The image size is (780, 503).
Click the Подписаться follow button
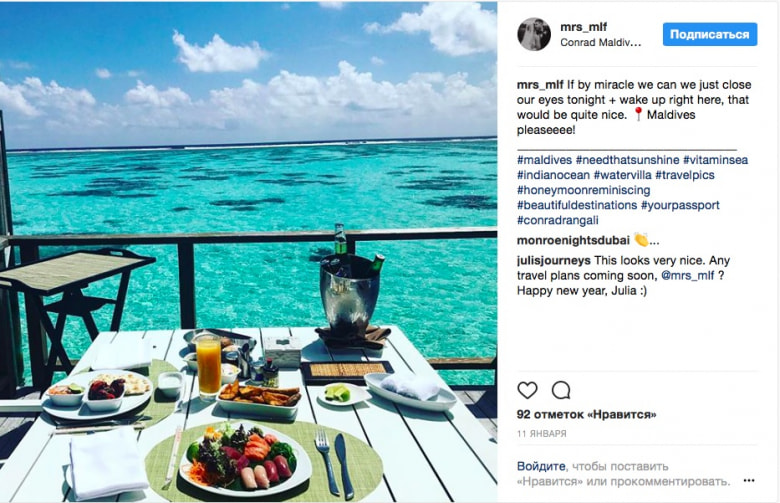[x=710, y=34]
